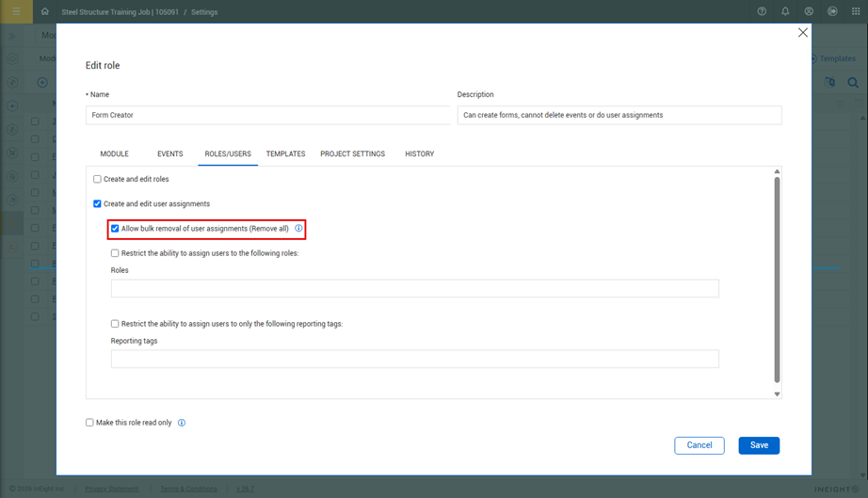
Task: Open the Reporting tags selection field
Action: point(414,359)
